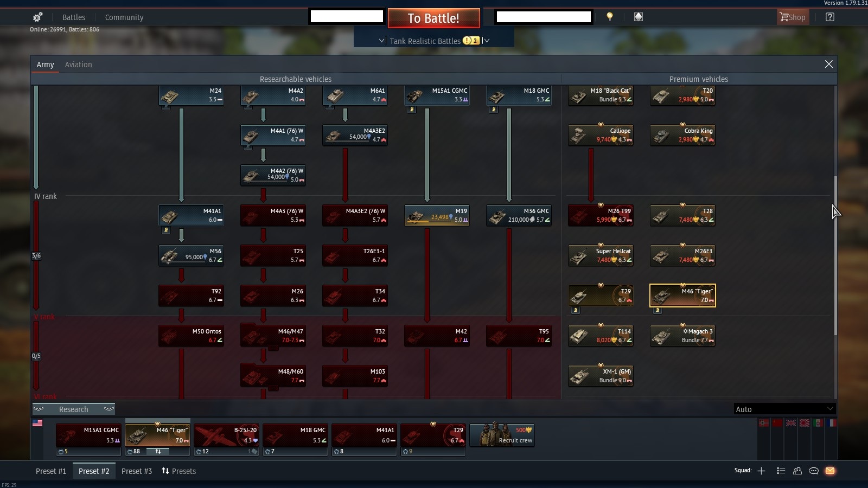868x488 pixels.
Task: Select the M4A2 vehicle card
Action: point(273,95)
